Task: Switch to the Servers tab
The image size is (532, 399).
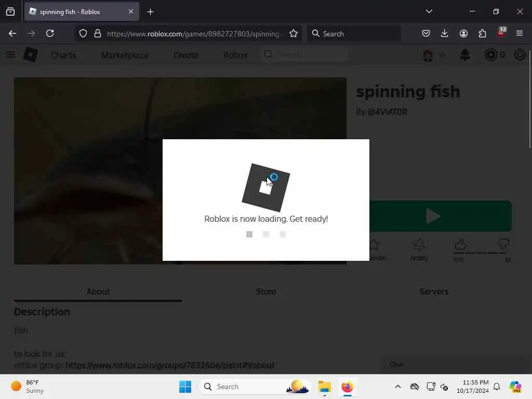Action: click(434, 291)
